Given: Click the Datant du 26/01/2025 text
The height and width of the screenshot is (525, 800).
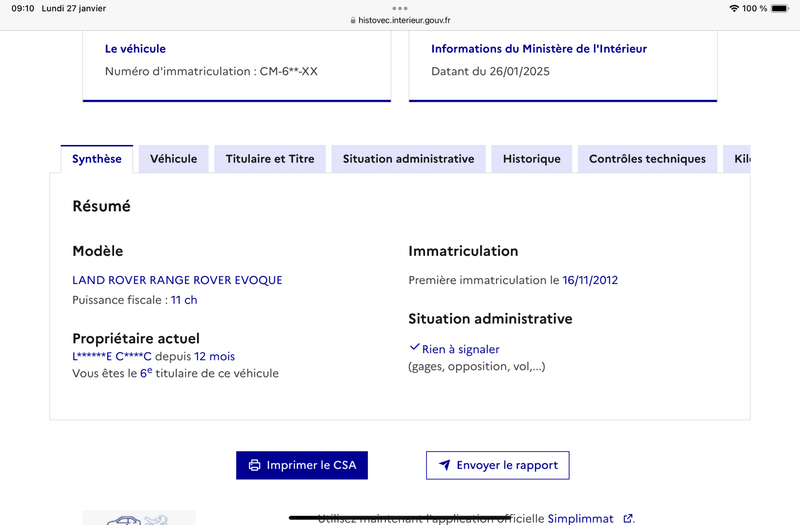Looking at the screenshot, I should (x=490, y=71).
